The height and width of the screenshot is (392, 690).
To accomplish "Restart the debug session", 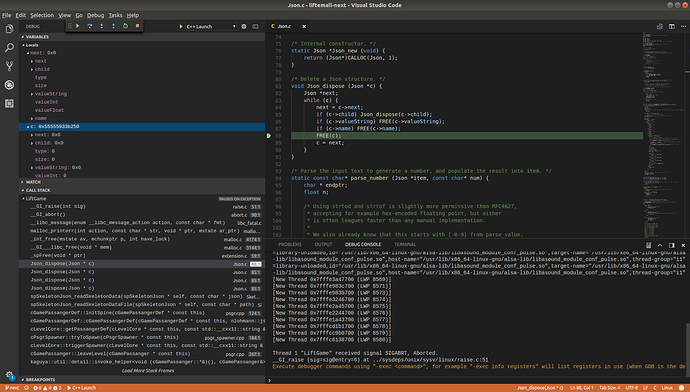I will [125, 26].
